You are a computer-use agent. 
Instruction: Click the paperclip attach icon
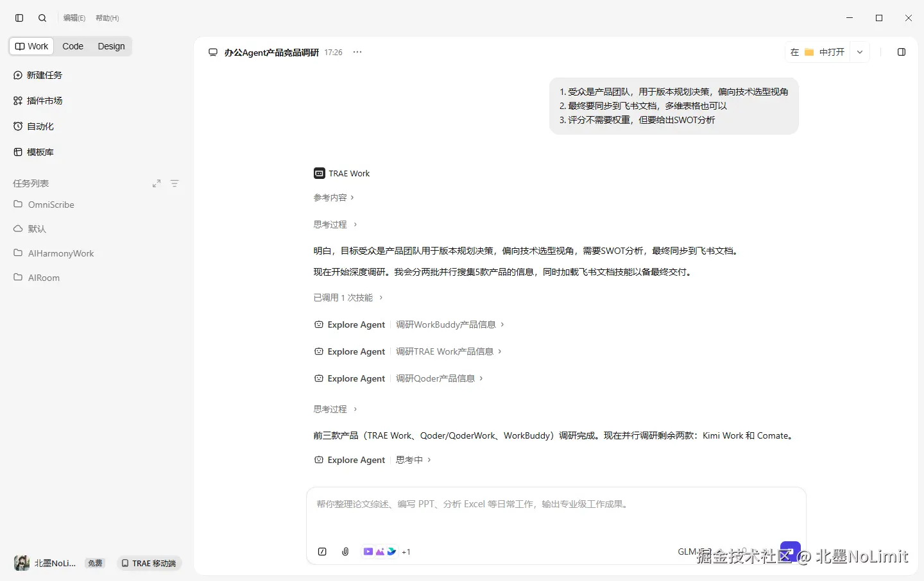[345, 552]
